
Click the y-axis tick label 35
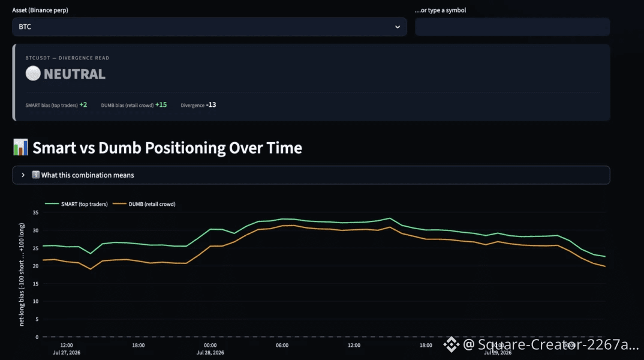36,212
